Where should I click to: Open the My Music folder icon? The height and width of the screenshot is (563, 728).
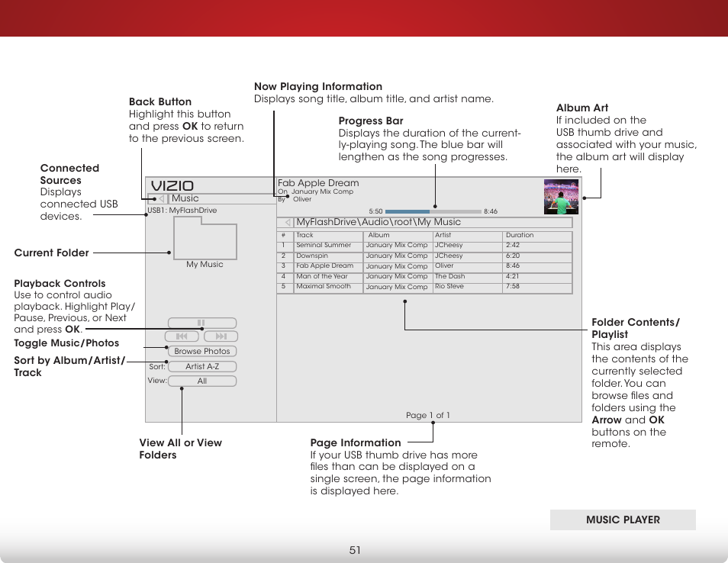(205, 238)
